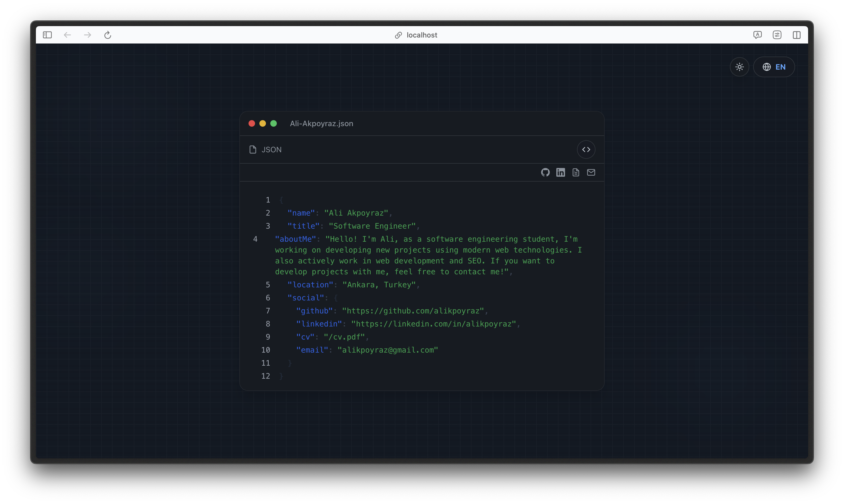This screenshot has width=844, height=504.
Task: Select the JSON tab on the card
Action: (x=271, y=150)
